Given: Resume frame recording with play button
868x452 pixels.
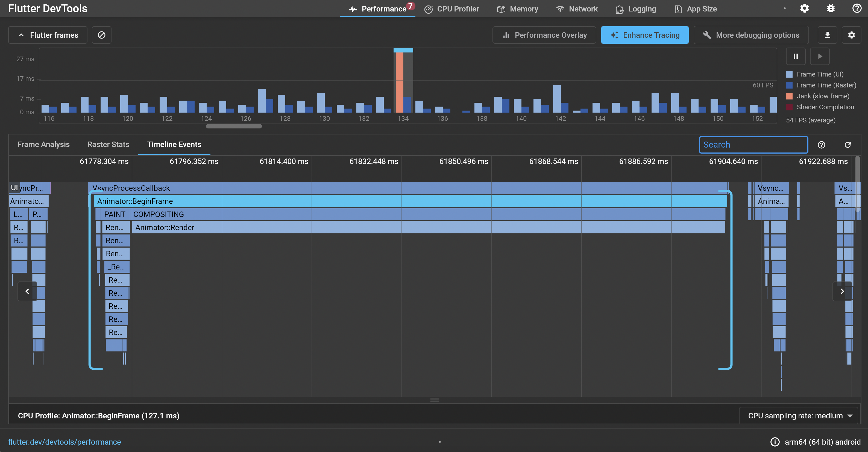Looking at the screenshot, I should (x=820, y=56).
